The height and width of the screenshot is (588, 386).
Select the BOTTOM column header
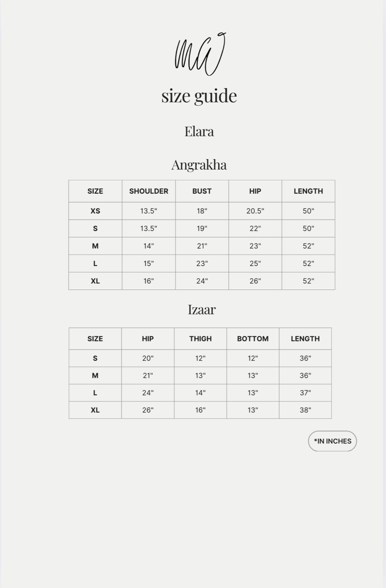pyautogui.click(x=253, y=339)
